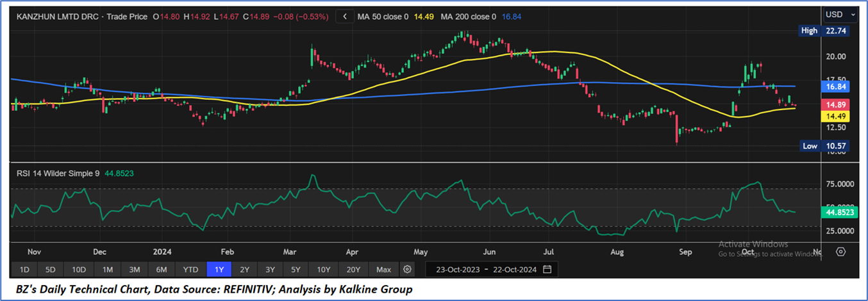Image resolution: width=868 pixels, height=301 pixels.
Task: Select the Max time range
Action: (383, 269)
